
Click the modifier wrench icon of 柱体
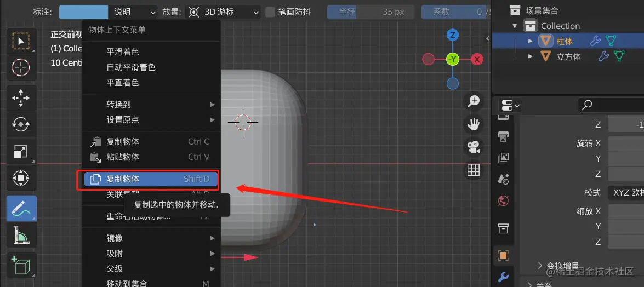pos(595,41)
